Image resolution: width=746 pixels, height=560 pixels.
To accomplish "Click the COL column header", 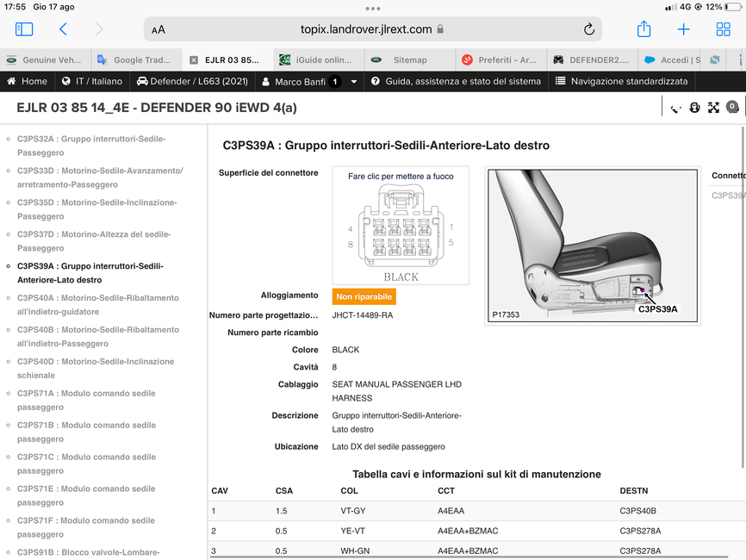I will (x=349, y=491).
